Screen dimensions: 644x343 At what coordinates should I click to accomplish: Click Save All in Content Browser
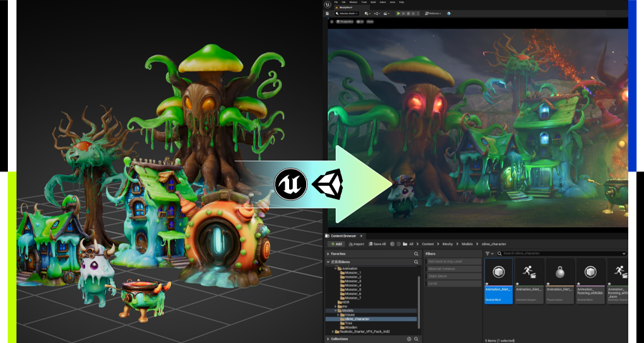click(377, 244)
